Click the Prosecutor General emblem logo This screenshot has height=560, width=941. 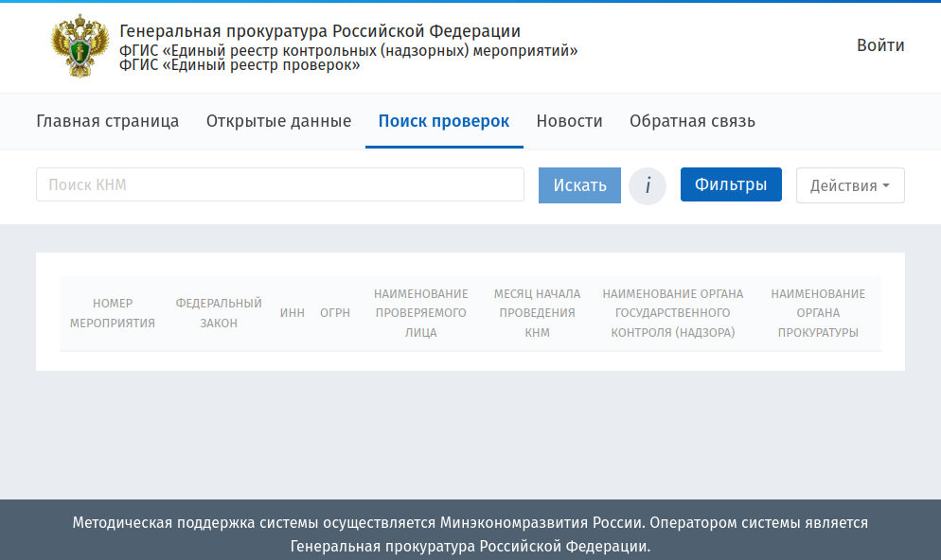[80, 46]
